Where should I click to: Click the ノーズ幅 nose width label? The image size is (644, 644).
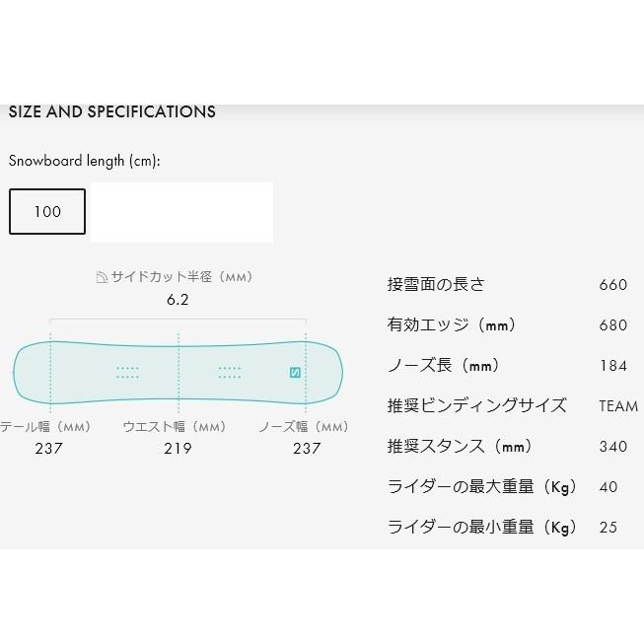(x=304, y=427)
